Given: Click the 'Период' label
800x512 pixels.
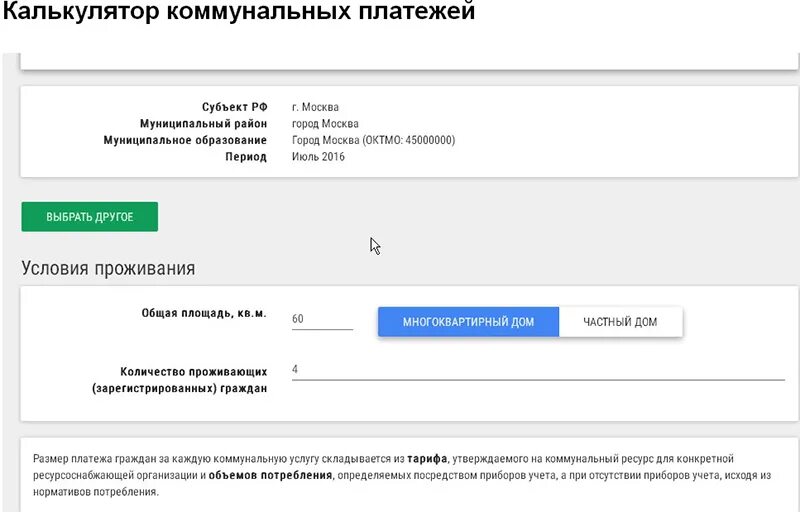Looking at the screenshot, I should [246, 157].
